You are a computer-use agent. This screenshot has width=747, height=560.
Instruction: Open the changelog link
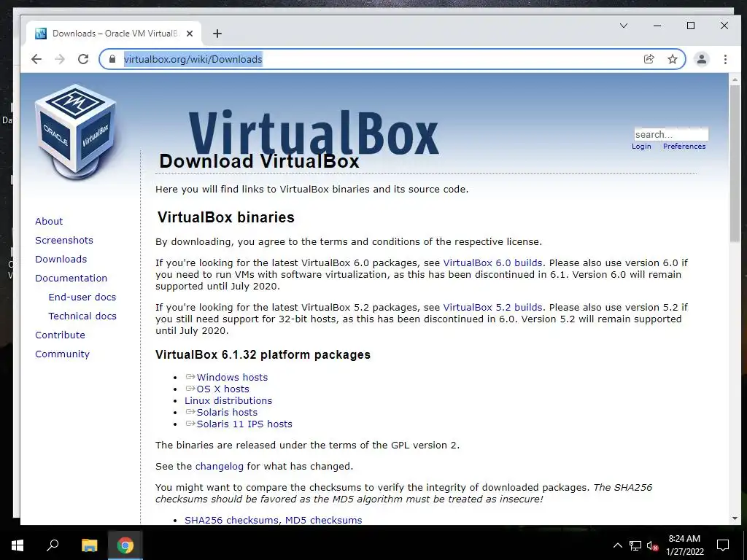pyautogui.click(x=219, y=466)
